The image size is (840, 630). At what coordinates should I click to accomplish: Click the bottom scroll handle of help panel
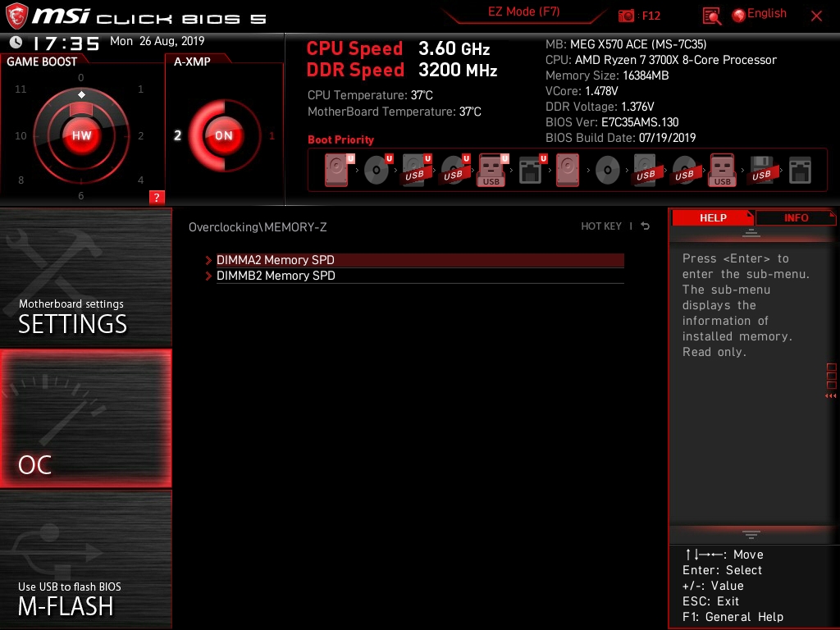click(751, 535)
